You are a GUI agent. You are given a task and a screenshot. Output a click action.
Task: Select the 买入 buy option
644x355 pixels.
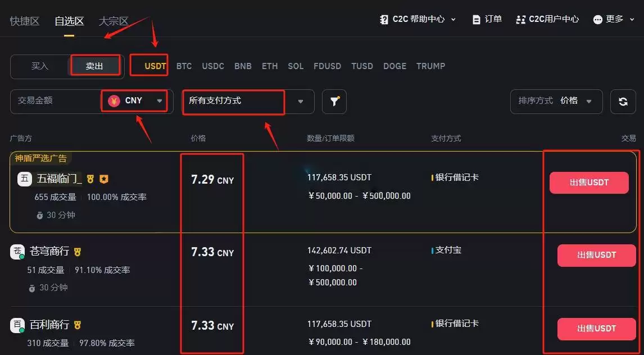point(39,65)
